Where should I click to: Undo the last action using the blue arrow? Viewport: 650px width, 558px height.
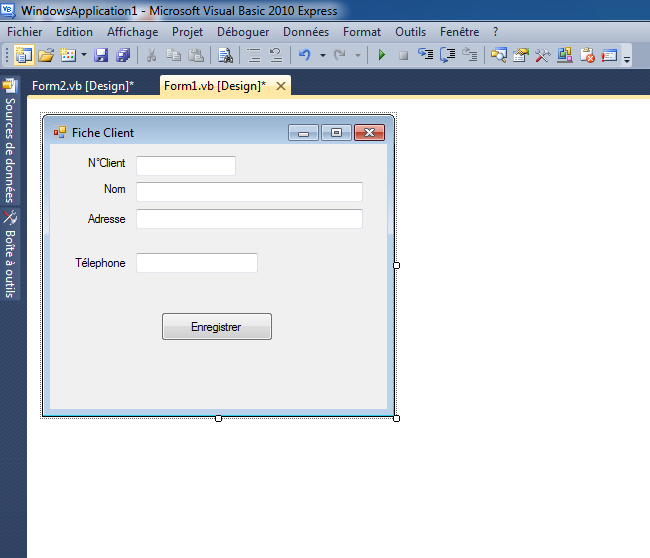(305, 55)
